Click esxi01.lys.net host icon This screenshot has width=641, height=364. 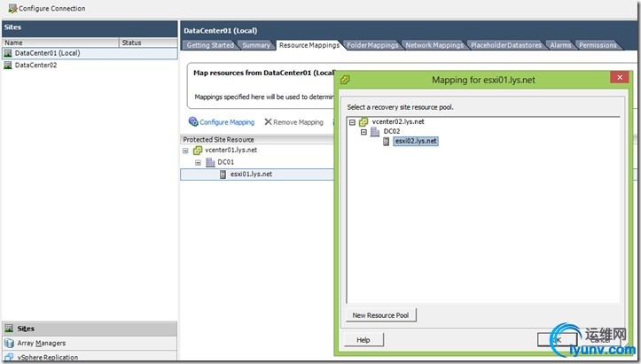pos(223,174)
